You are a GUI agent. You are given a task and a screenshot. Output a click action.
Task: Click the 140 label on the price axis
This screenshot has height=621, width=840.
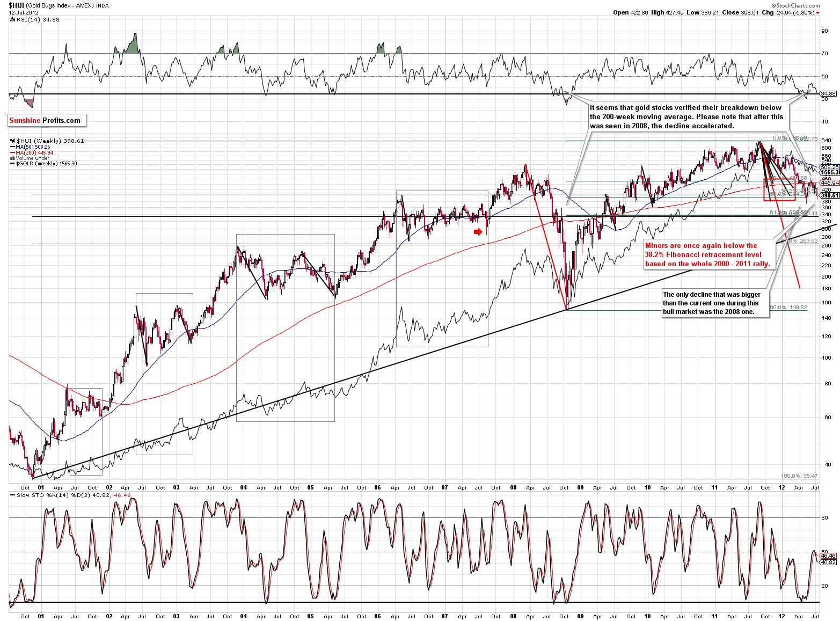tap(826, 318)
